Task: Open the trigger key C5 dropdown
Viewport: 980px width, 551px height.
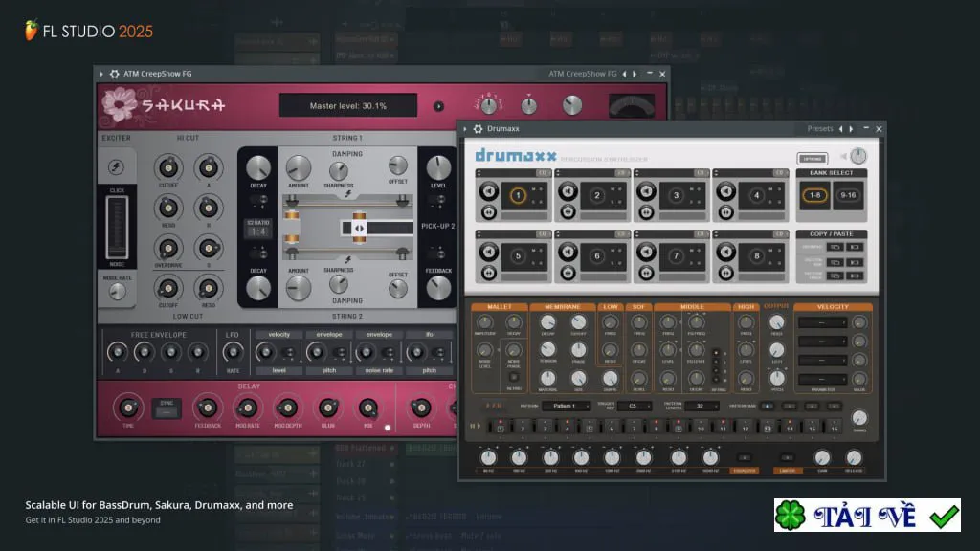Action: (635, 406)
